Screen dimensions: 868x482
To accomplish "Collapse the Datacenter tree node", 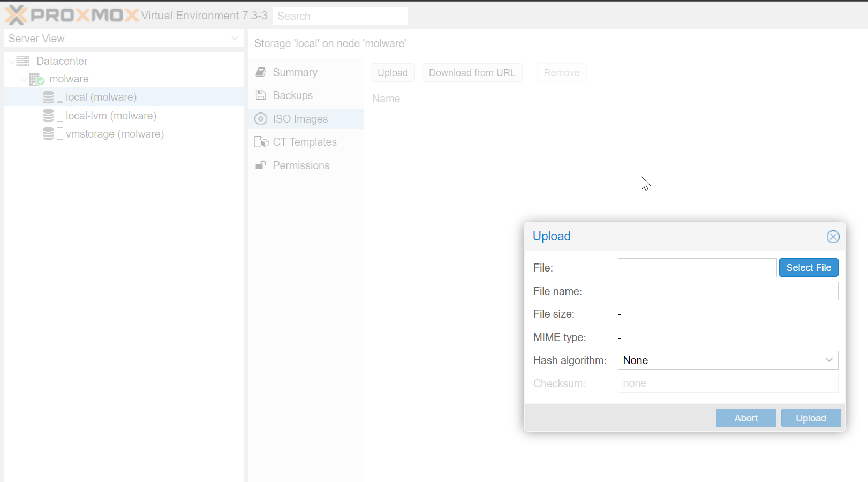I will (11, 62).
